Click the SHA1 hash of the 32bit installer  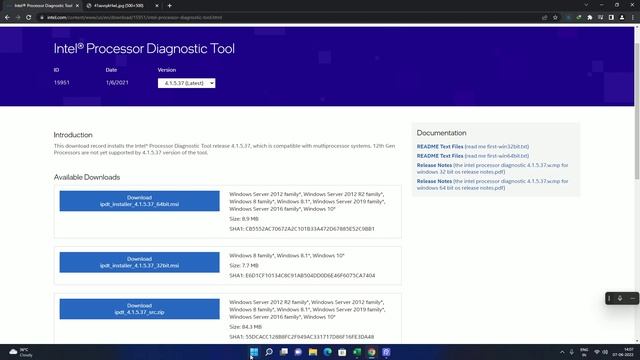tap(302, 276)
